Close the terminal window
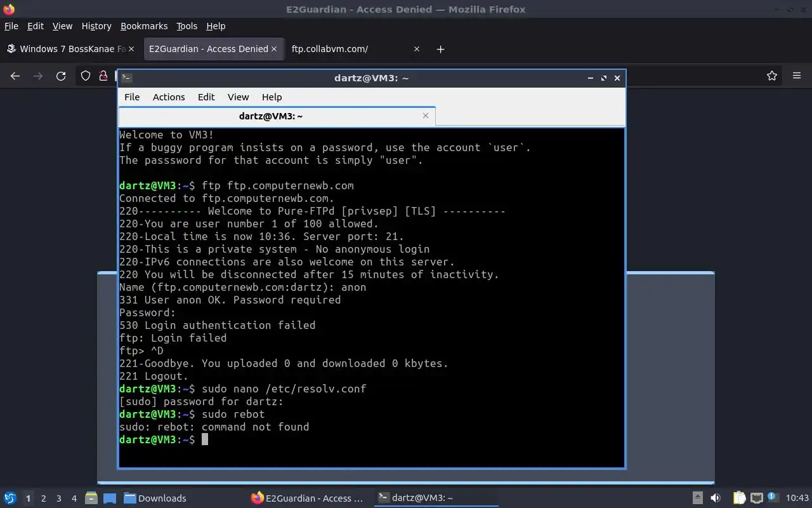Viewport: 812px width, 508px height. click(x=617, y=78)
